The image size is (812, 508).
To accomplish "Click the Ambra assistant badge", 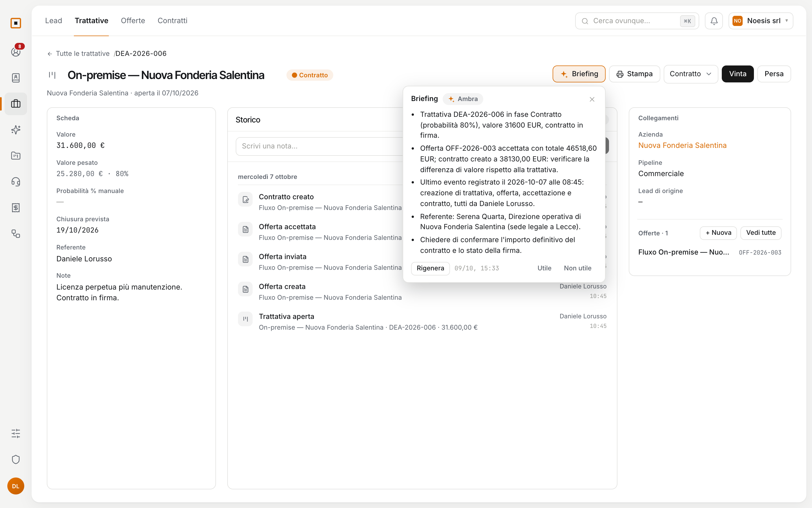I will click(463, 99).
